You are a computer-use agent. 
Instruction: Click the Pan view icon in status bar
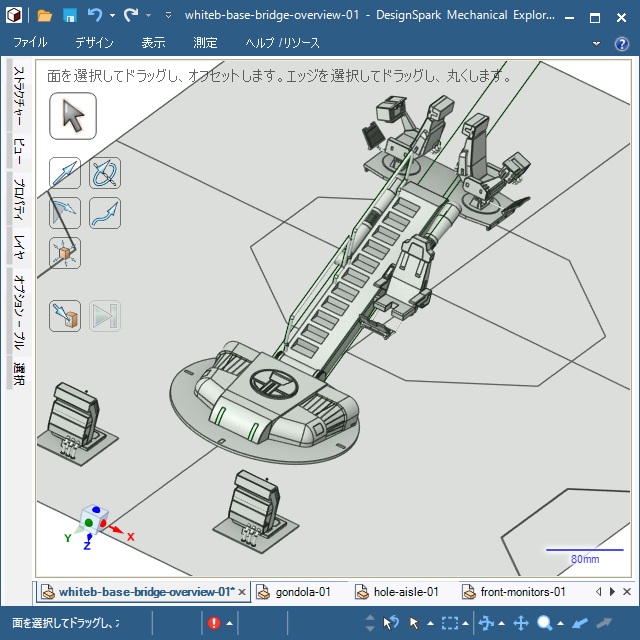(521, 623)
